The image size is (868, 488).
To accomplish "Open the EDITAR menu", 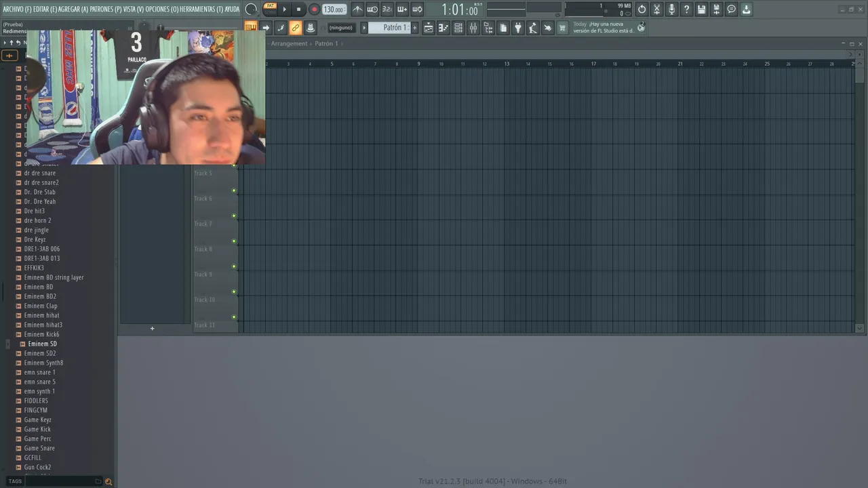I will 45,9.
